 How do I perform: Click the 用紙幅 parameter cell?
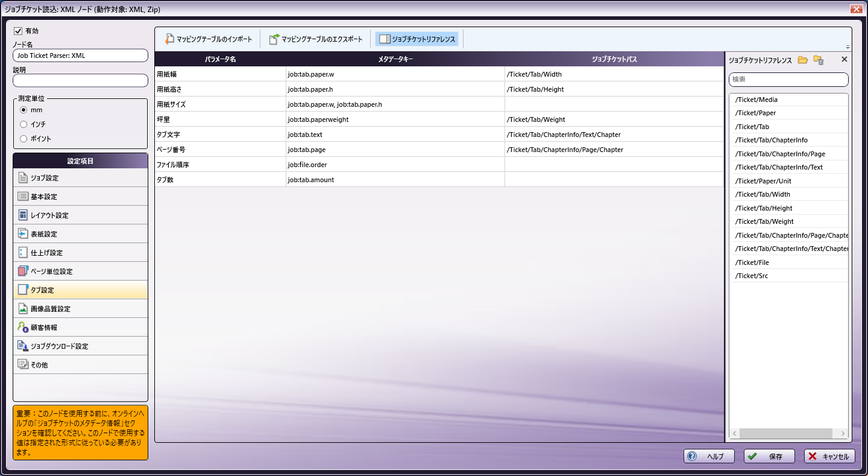click(x=221, y=74)
